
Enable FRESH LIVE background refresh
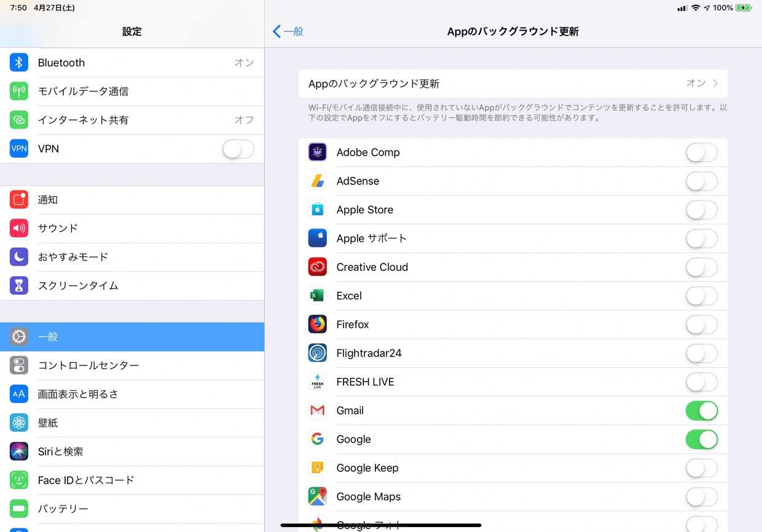[x=702, y=381]
